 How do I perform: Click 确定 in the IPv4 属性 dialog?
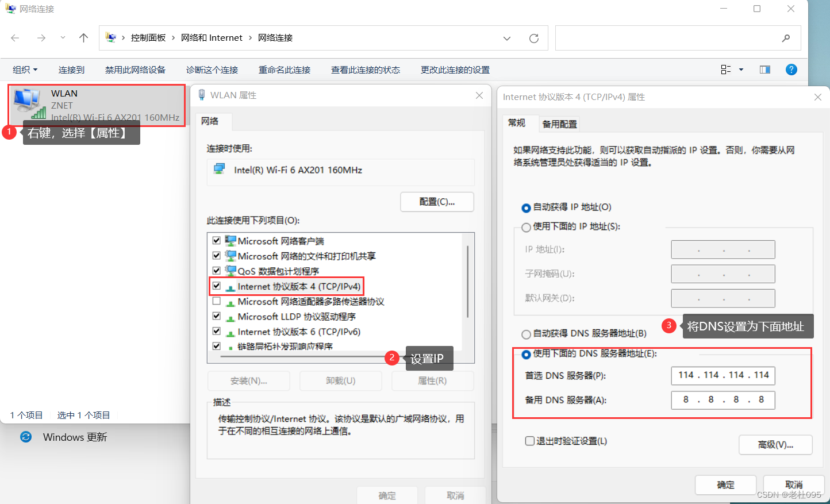725,485
